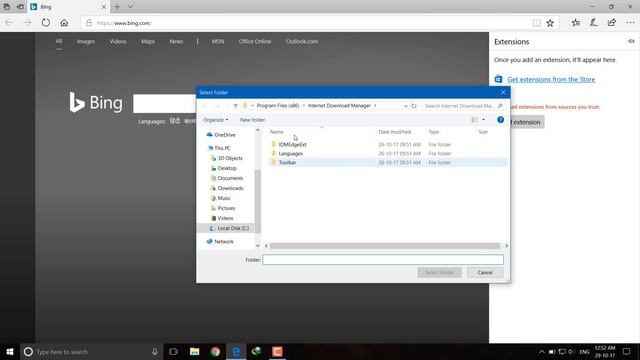Click the Cancel button
This screenshot has width=640, height=360.
coord(485,272)
